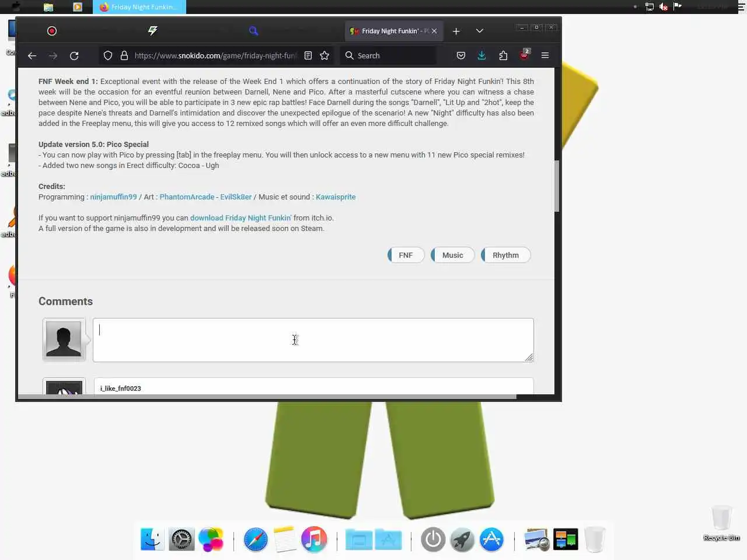
Task: Follow the download Friday Night Funkin' link
Action: [x=240, y=218]
